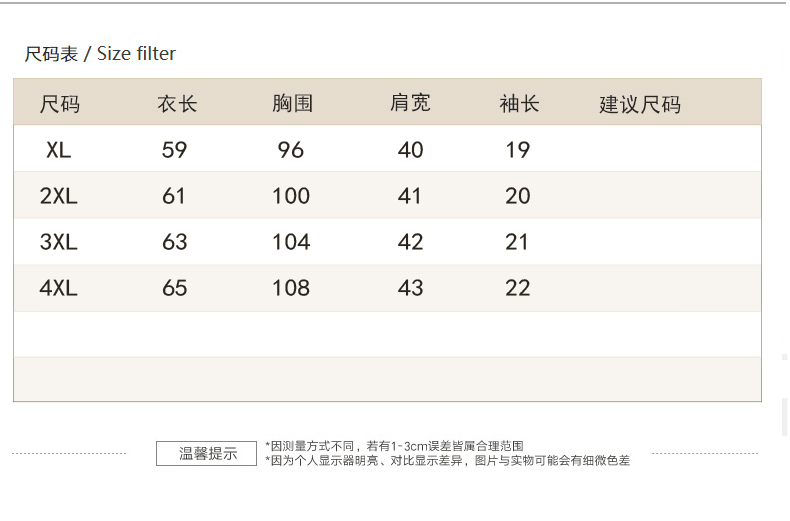Click the 2XL chest value 100
Image resolution: width=790 pixels, height=521 pixels.
(291, 196)
